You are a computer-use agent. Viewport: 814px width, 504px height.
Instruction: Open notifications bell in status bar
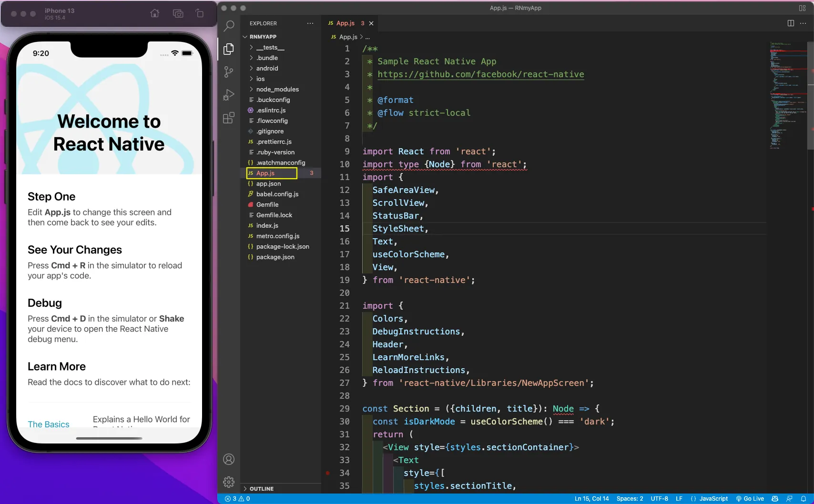point(803,499)
